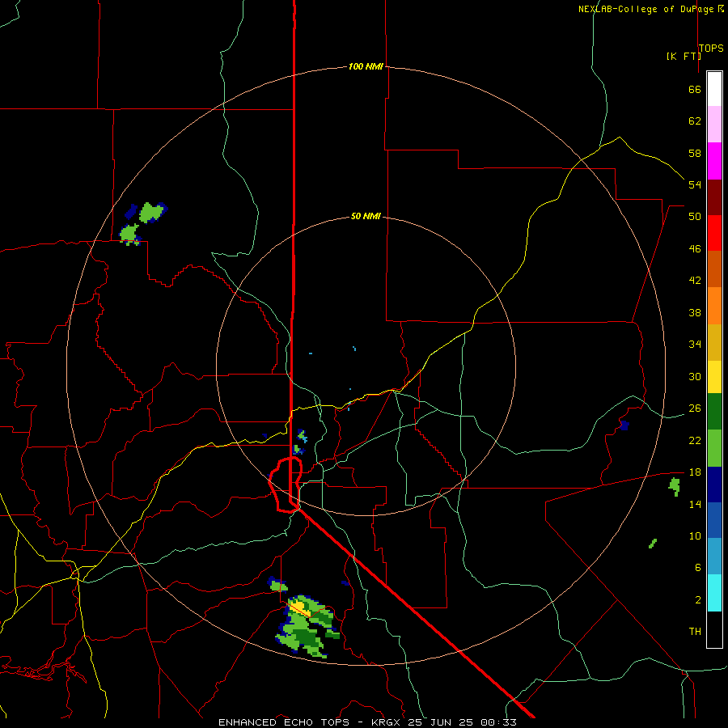Image resolution: width=728 pixels, height=728 pixels.
Task: Click legend value 14
Action: pyautogui.click(x=695, y=504)
